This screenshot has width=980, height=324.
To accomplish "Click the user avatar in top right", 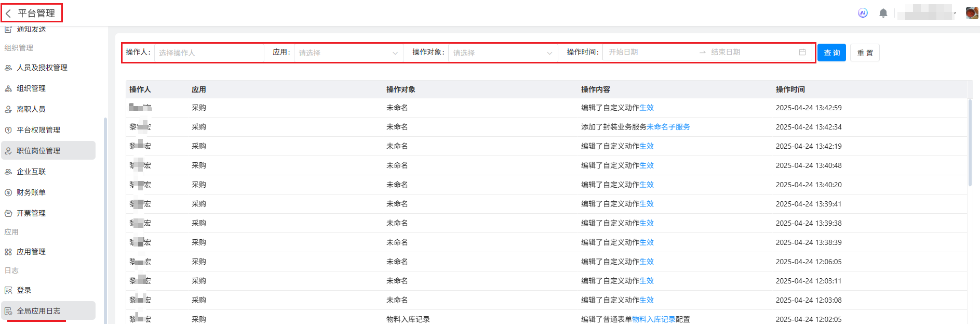I will 972,13.
